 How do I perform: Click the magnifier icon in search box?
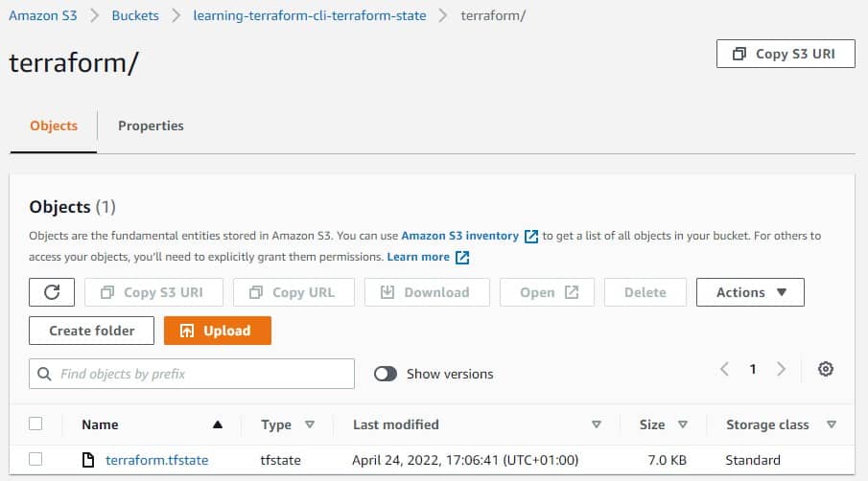pos(44,374)
